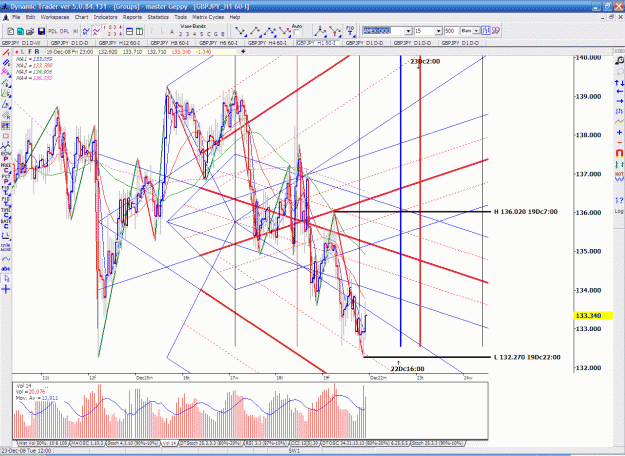
Task: Open the Workspaces menu
Action: pos(55,17)
